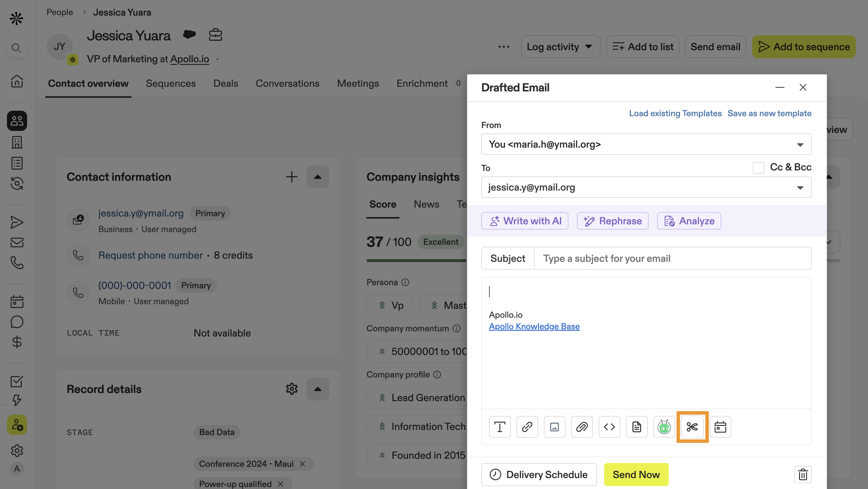Click the paperclip attachment icon
The width and height of the screenshot is (868, 489).
(x=582, y=427)
